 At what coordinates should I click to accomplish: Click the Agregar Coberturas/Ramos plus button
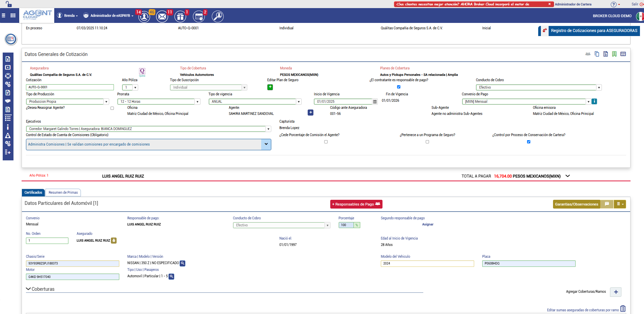616,292
